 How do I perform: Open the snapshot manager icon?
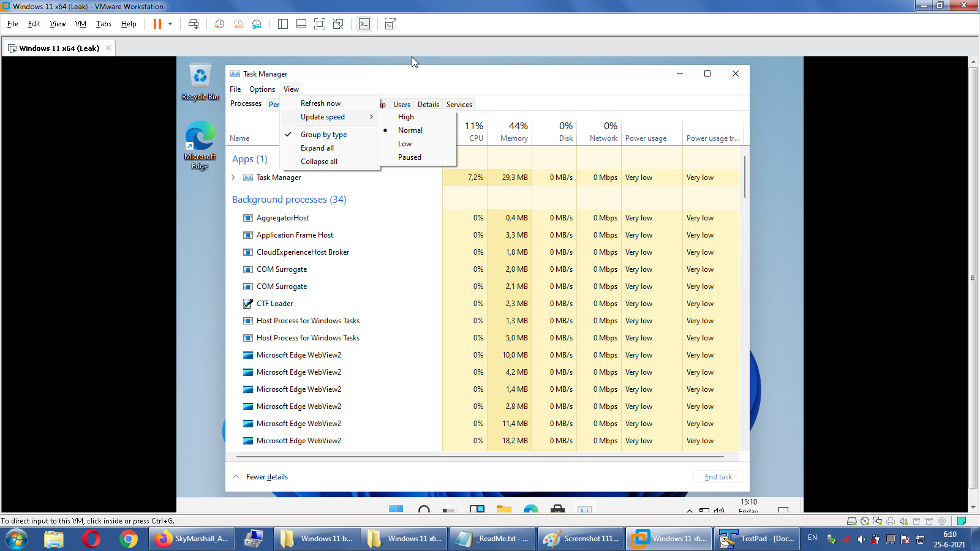point(257,24)
